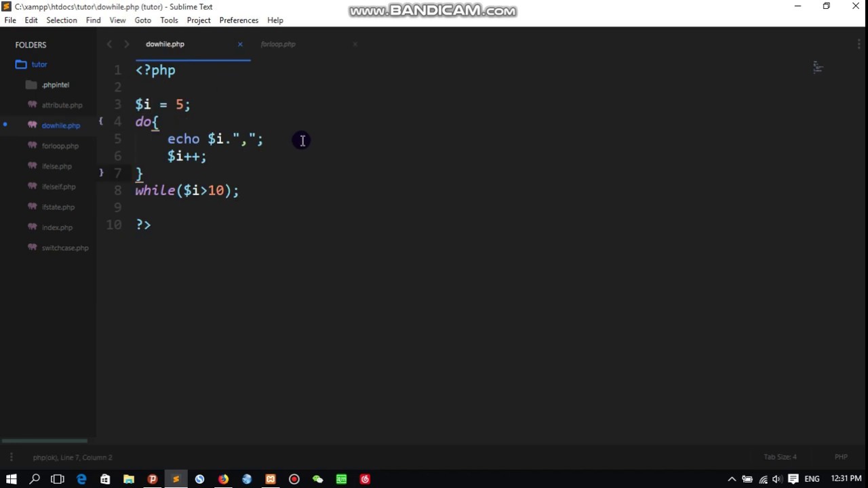868x488 pixels.
Task: Open the Selection menu
Action: pyautogui.click(x=62, y=20)
